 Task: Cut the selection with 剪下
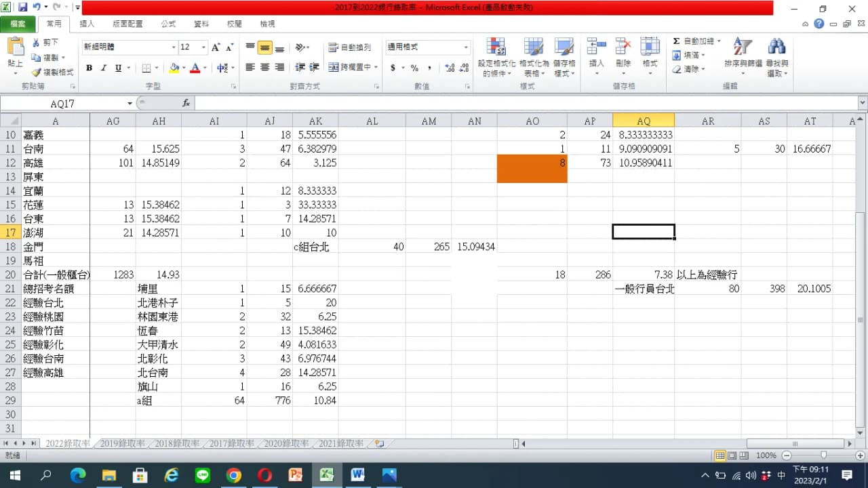click(x=45, y=43)
